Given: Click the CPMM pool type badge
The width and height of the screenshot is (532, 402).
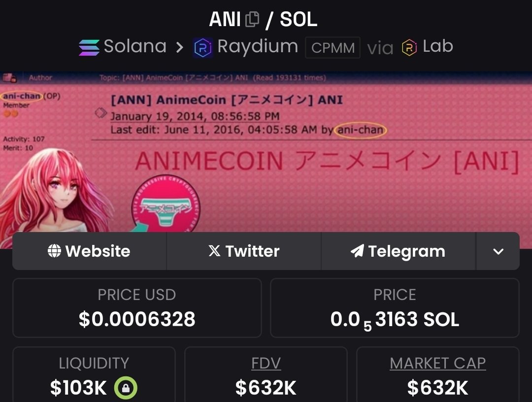Looking at the screenshot, I should click(333, 47).
